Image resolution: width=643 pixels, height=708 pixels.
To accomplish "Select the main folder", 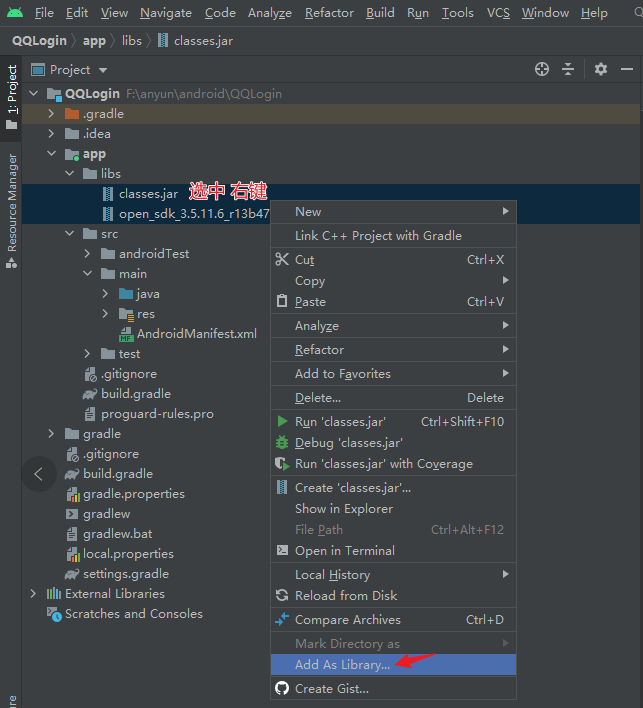I will click(x=133, y=274).
